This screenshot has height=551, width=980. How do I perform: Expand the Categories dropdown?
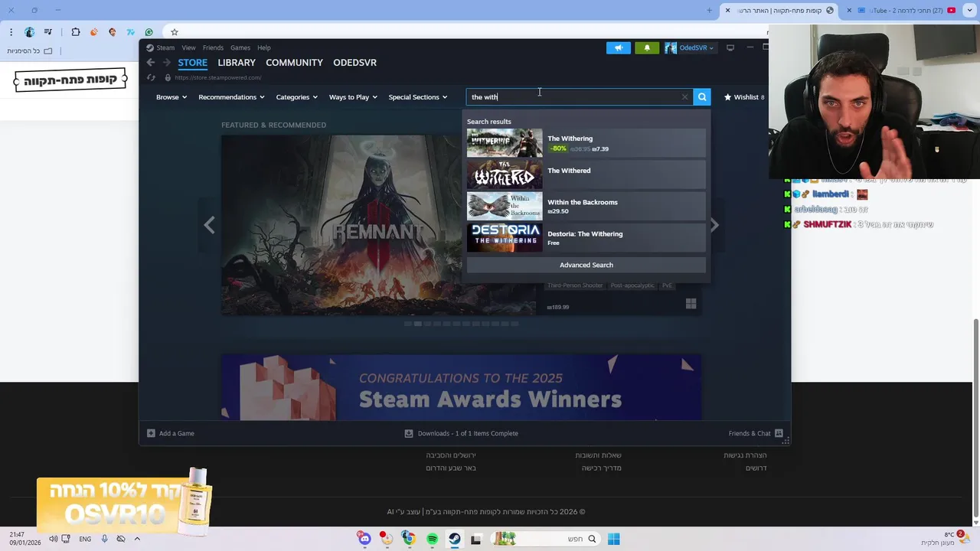pyautogui.click(x=297, y=97)
